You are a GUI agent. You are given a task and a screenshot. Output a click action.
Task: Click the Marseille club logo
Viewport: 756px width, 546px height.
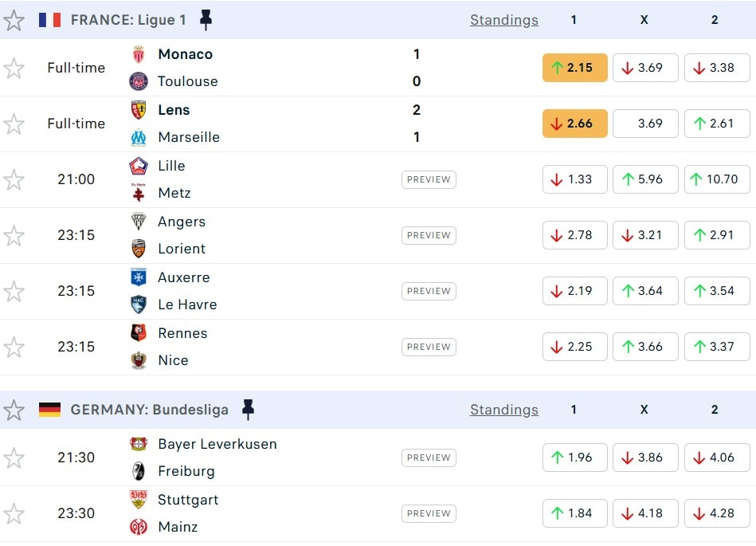coord(139,137)
